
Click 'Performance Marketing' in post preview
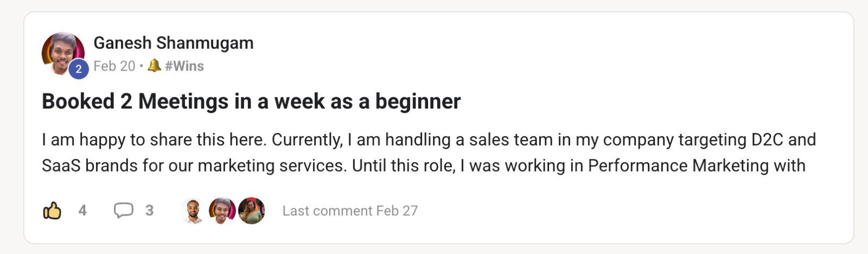pyautogui.click(x=678, y=166)
